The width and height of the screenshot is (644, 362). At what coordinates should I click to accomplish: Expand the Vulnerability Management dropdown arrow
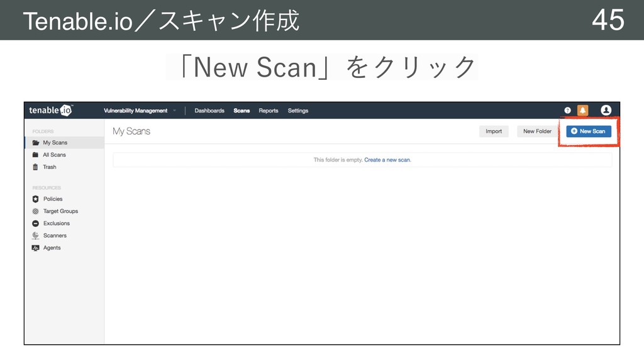click(175, 111)
